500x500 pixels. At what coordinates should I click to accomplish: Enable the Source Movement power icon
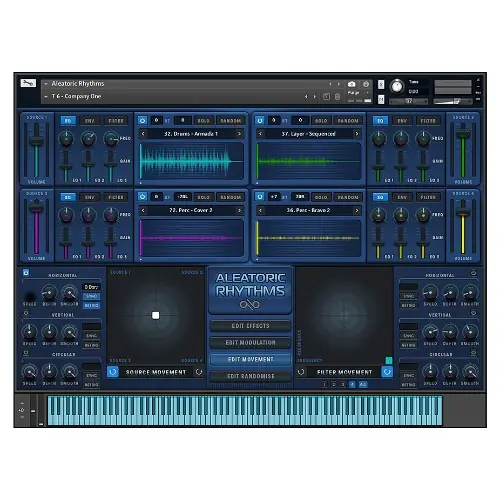[x=113, y=372]
